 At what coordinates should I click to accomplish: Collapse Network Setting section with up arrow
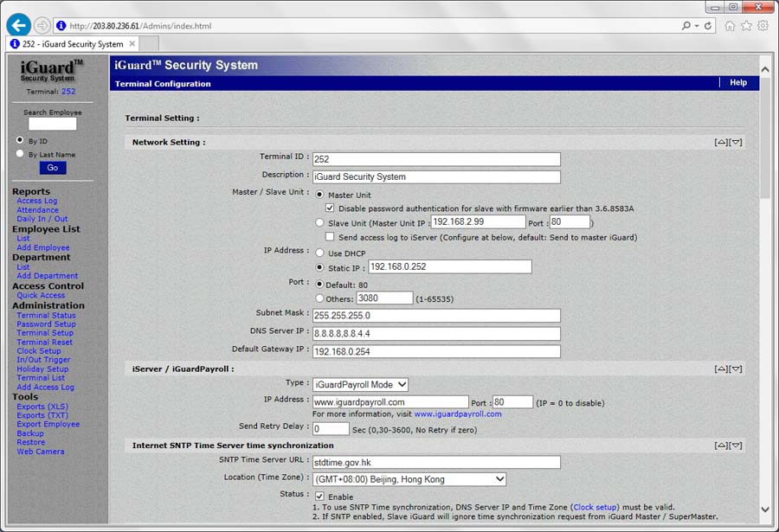pos(721,142)
